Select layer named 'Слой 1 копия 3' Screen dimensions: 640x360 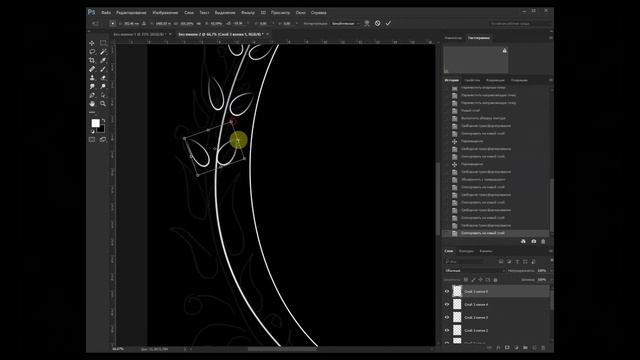click(x=476, y=318)
